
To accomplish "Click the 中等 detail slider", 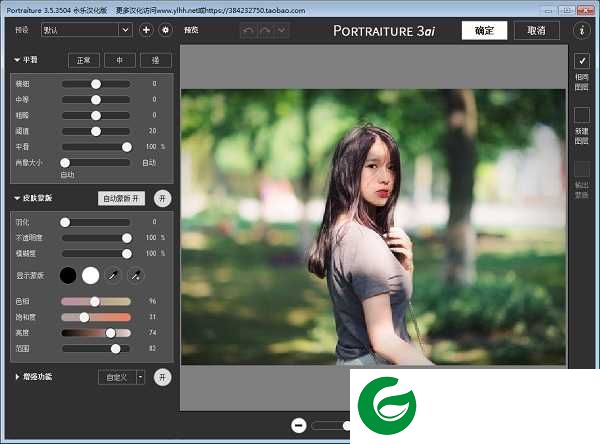I will 96,100.
